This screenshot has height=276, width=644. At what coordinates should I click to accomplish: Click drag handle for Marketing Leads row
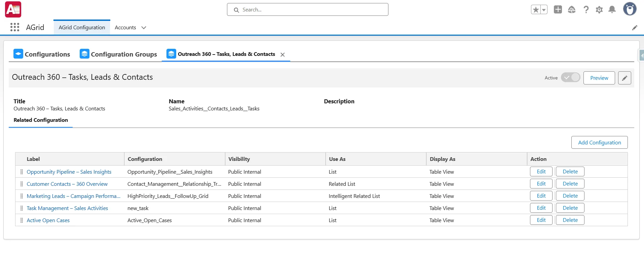[x=22, y=196]
